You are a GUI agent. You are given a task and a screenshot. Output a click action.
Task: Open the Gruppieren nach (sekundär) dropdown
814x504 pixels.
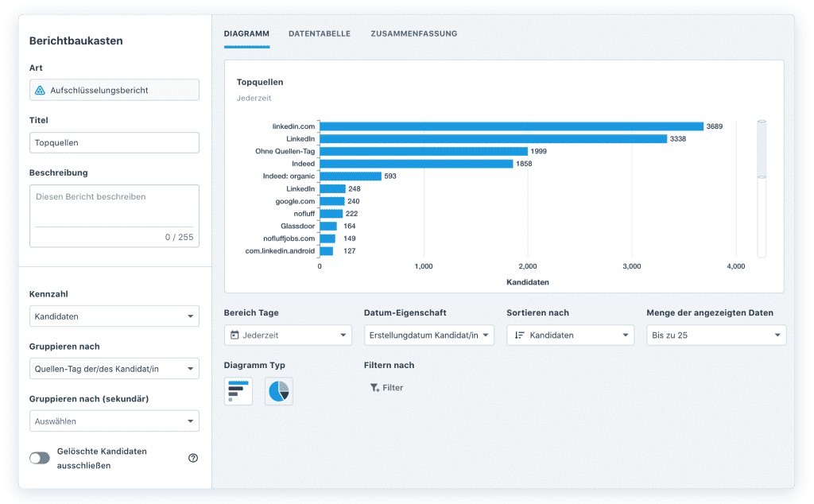click(x=114, y=421)
